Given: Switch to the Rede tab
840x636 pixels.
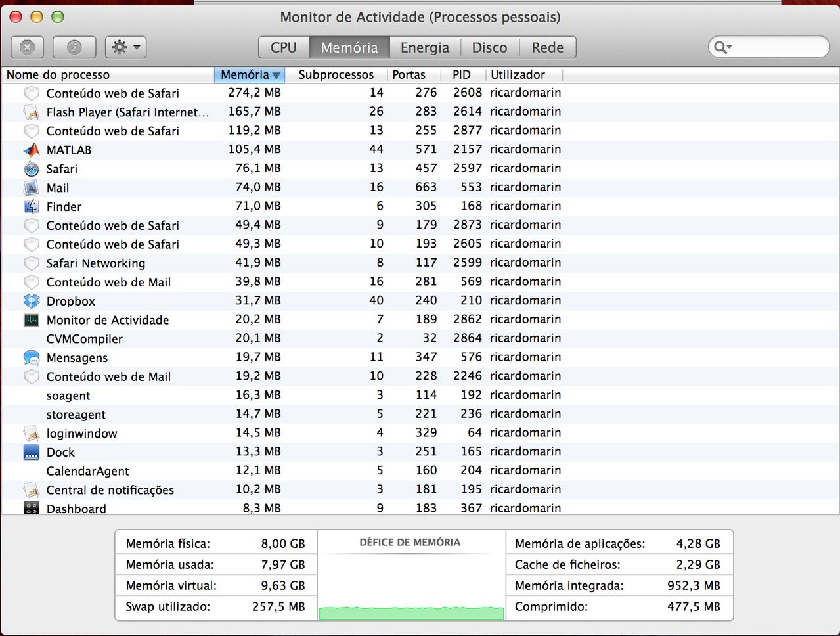Looking at the screenshot, I should 548,47.
